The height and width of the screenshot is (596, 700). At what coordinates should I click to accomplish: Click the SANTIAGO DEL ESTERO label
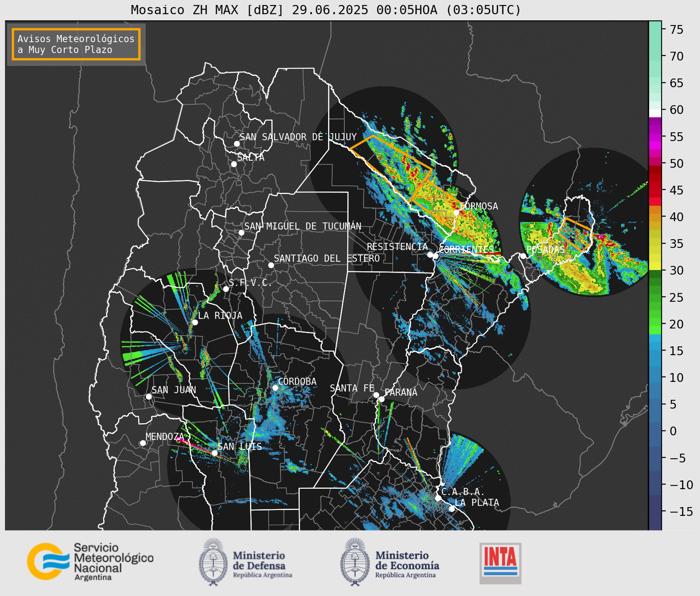point(327,258)
